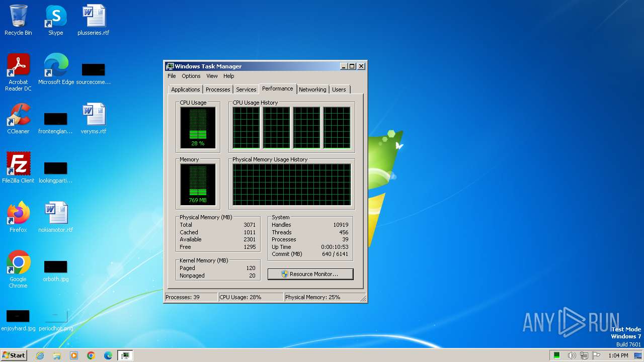Click the CPU Usage 28% meter
Viewport: 644px width, 362px height.
click(198, 128)
